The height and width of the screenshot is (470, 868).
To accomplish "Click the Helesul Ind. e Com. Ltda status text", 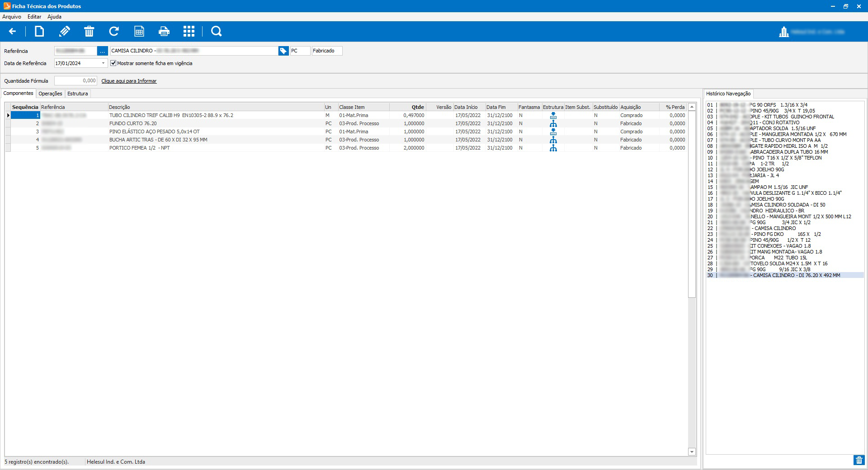I will pyautogui.click(x=116, y=462).
